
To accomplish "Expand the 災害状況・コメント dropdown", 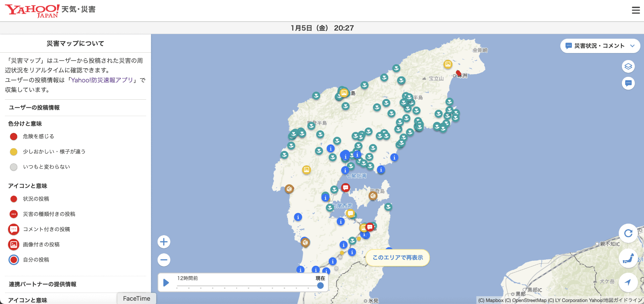I will (600, 46).
